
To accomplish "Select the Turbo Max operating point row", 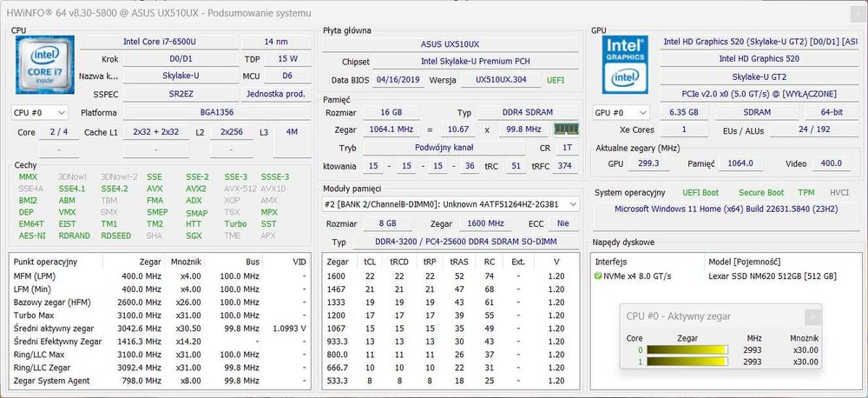I will point(160,315).
